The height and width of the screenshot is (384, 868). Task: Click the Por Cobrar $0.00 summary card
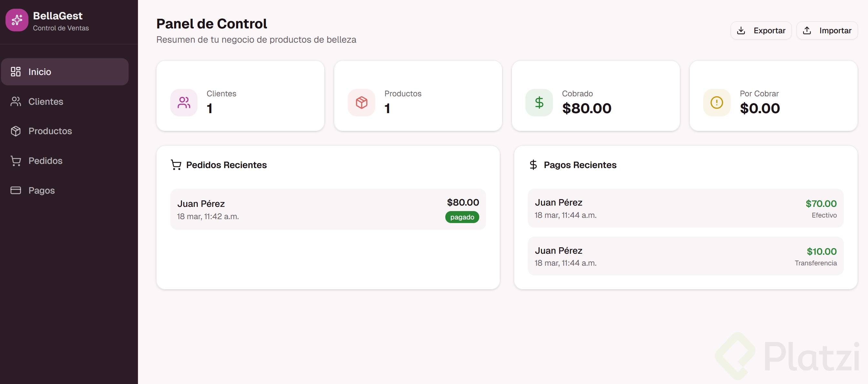click(773, 96)
